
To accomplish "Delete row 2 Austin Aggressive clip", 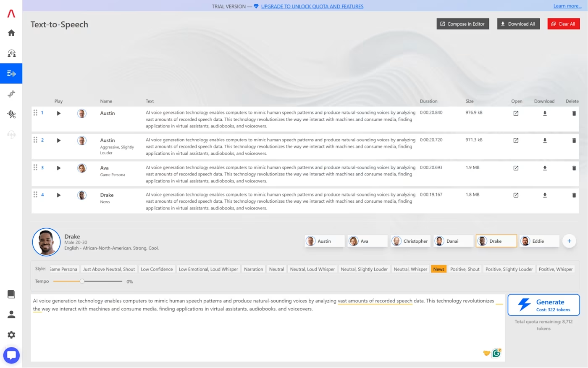I will (574, 140).
